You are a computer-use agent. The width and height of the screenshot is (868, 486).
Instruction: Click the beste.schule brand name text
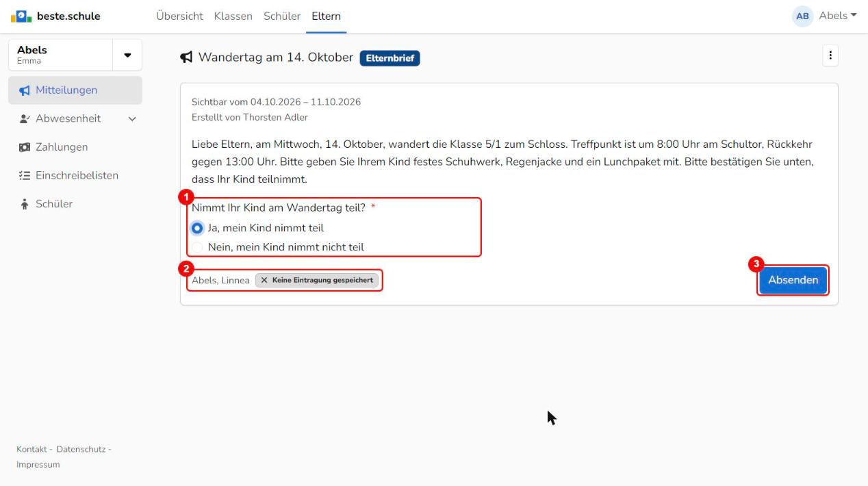point(68,16)
